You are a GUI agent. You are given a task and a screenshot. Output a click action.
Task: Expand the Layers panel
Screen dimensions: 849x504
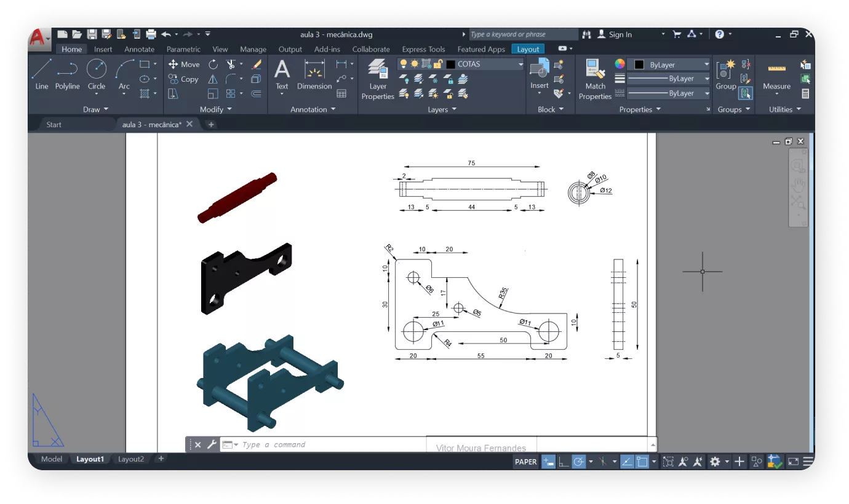[x=442, y=109]
